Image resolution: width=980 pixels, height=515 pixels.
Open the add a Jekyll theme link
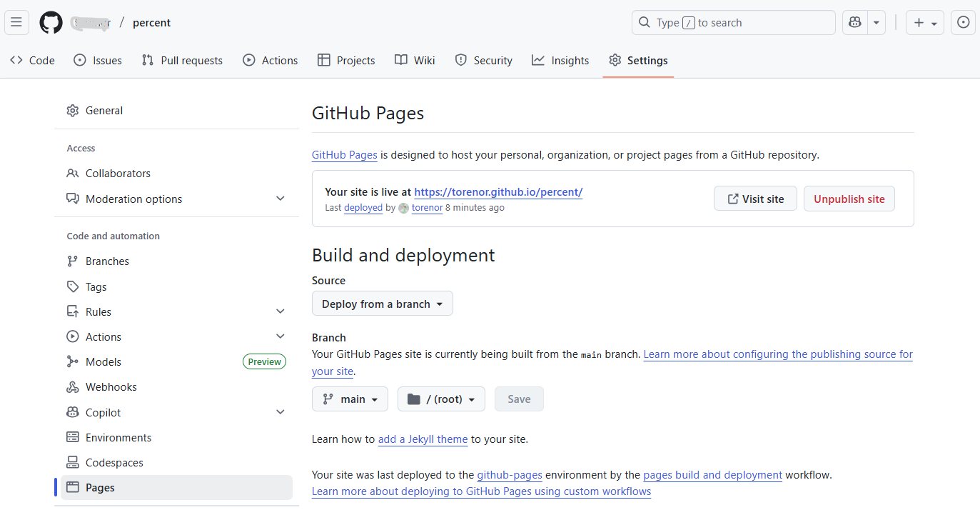423,439
